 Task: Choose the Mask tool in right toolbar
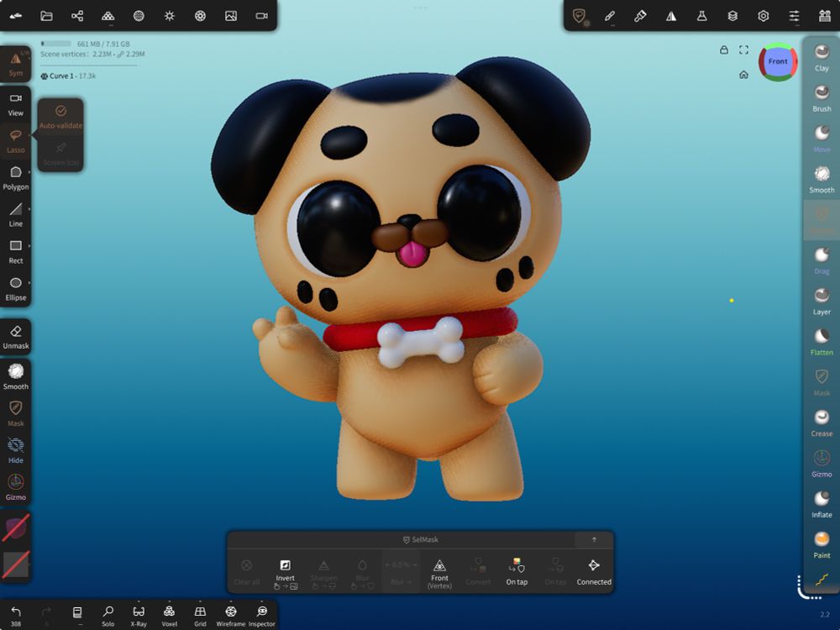tap(822, 382)
